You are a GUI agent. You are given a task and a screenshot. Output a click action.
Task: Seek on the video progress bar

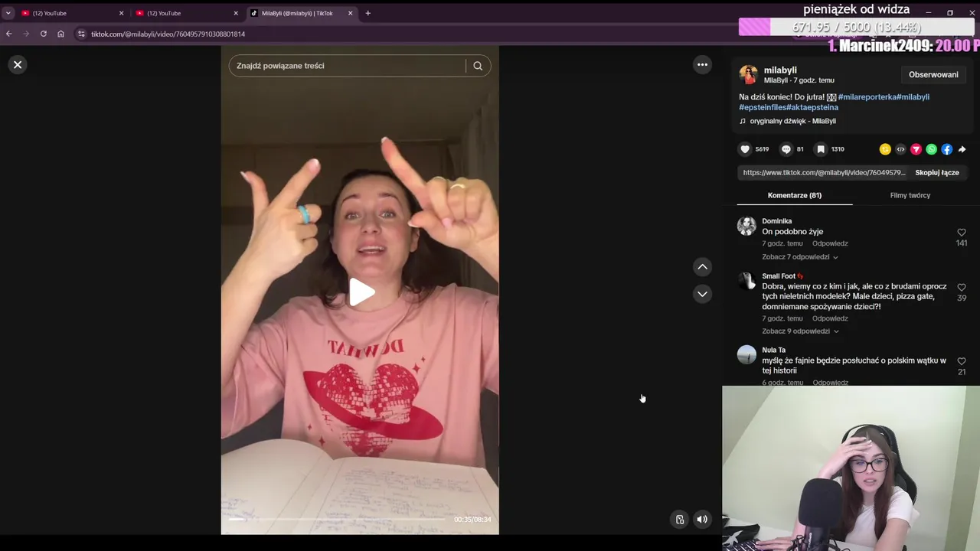tap(337, 520)
